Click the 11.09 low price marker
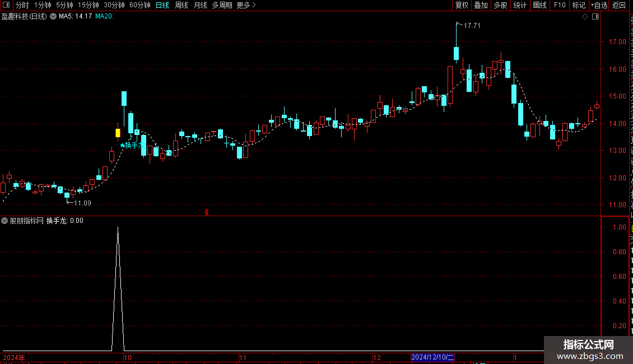This screenshot has width=633, height=364. [x=79, y=203]
